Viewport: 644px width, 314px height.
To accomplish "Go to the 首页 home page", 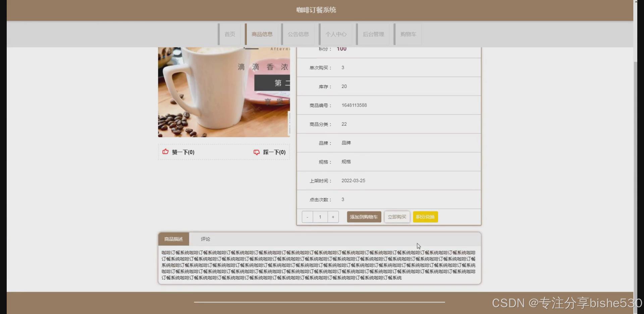I will pyautogui.click(x=229, y=34).
